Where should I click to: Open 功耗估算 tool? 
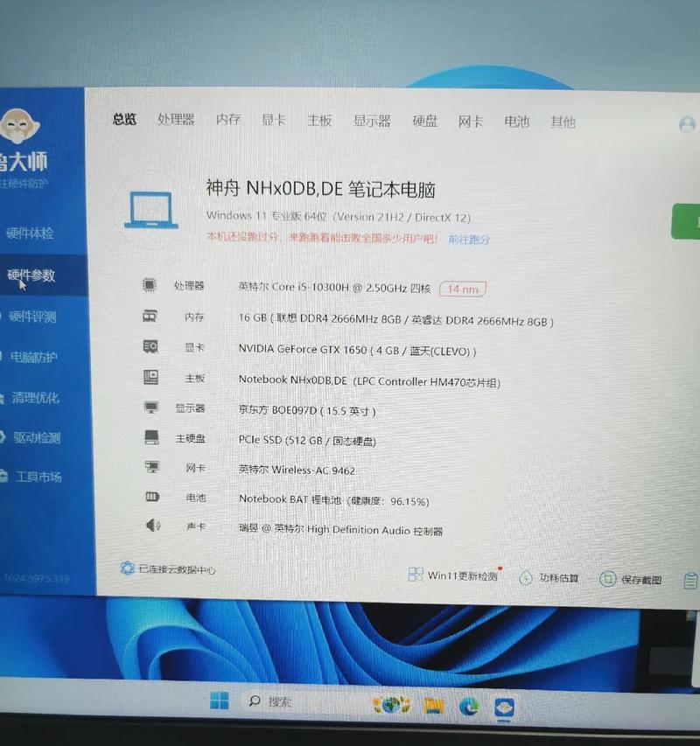[x=549, y=577]
